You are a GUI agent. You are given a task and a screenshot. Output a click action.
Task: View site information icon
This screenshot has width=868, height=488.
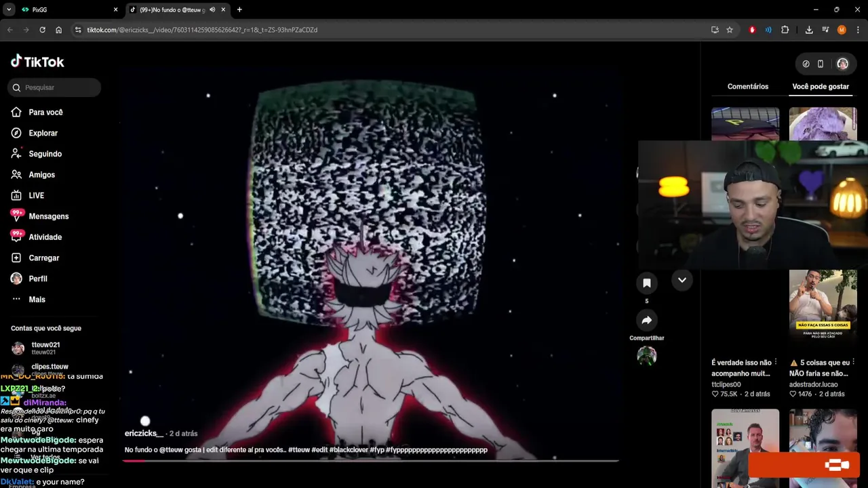click(x=78, y=30)
